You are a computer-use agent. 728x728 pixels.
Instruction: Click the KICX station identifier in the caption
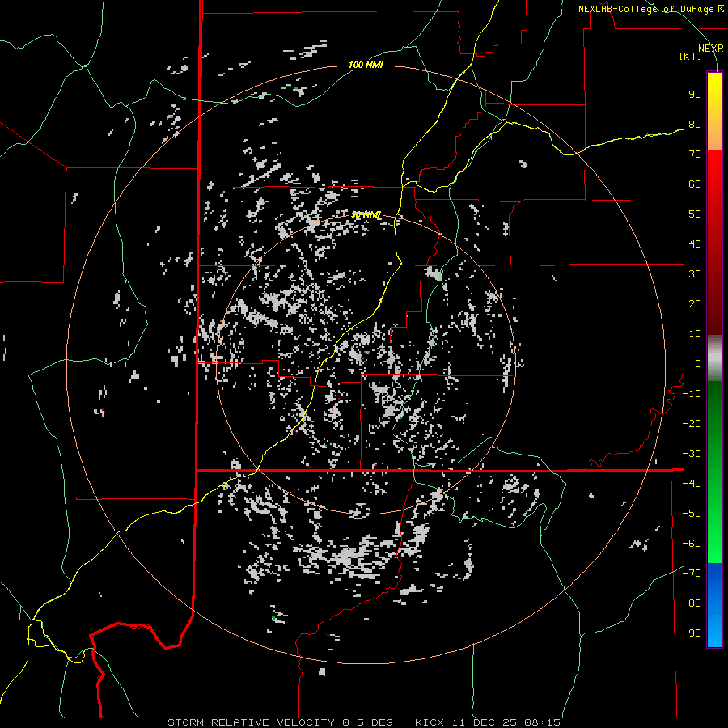tap(430, 722)
